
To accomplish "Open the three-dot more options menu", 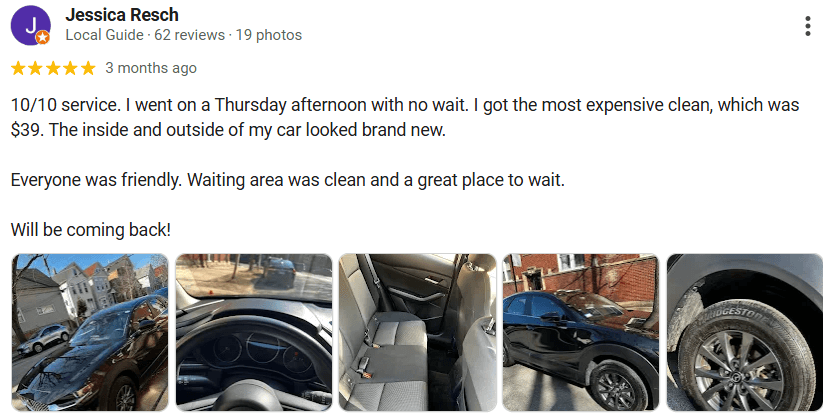I will (x=807, y=25).
